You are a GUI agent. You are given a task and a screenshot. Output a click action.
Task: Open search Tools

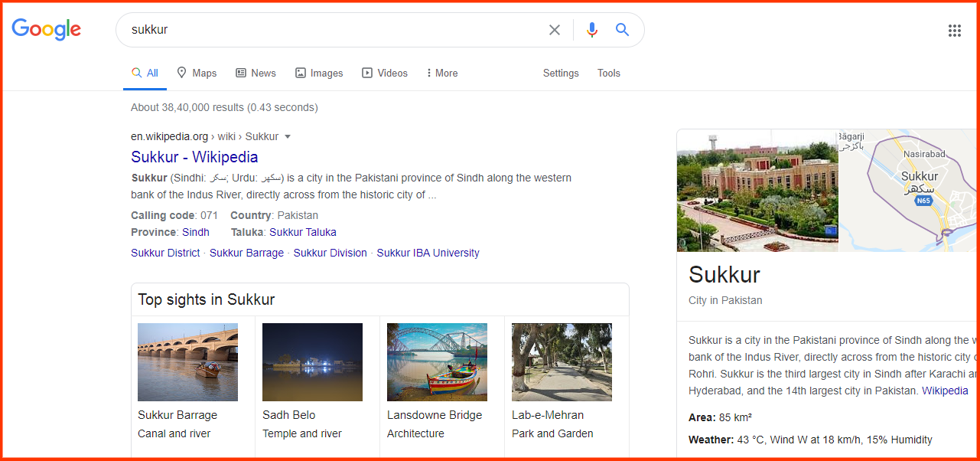point(609,74)
